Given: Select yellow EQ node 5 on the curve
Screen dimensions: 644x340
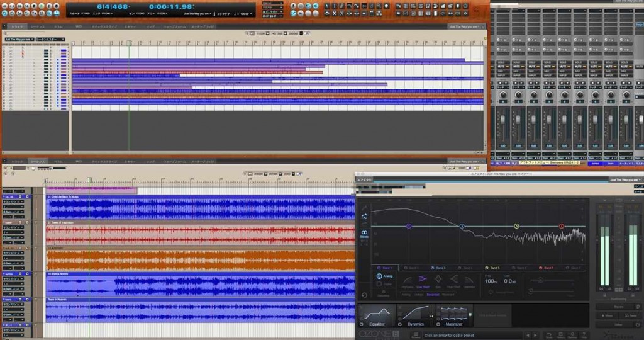Looking at the screenshot, I should pos(517,226).
